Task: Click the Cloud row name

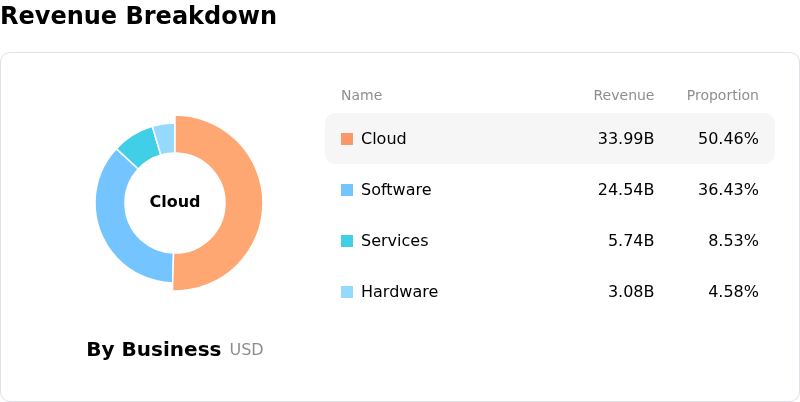Action: [384, 139]
